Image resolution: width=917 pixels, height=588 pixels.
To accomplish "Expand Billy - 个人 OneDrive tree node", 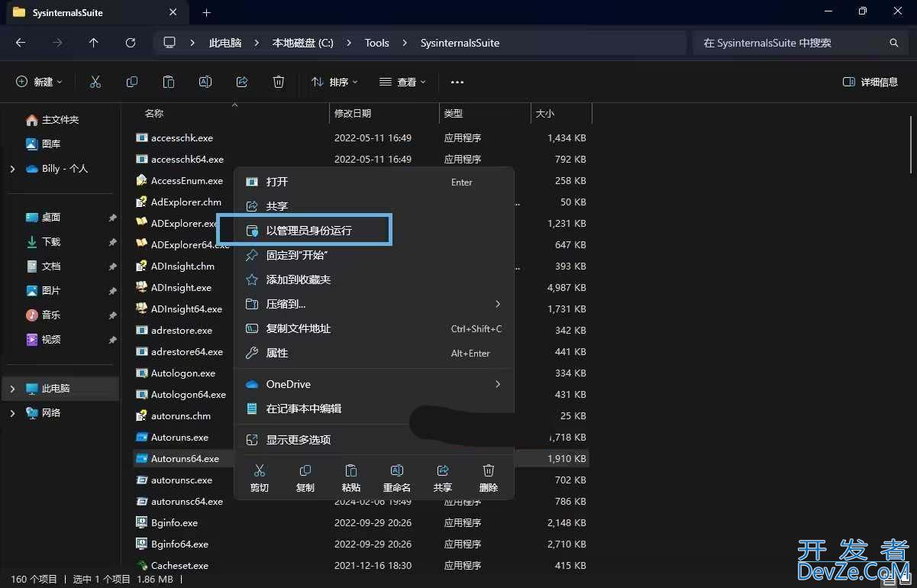I will coord(12,169).
